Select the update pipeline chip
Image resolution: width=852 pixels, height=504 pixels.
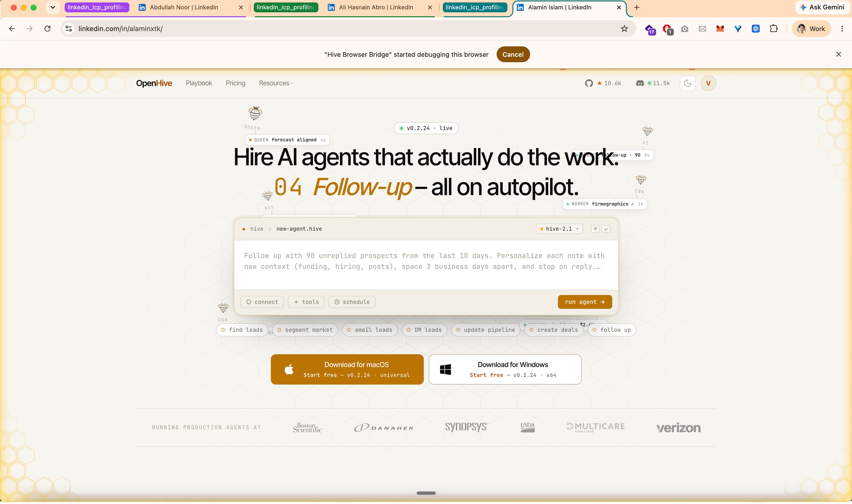click(486, 330)
